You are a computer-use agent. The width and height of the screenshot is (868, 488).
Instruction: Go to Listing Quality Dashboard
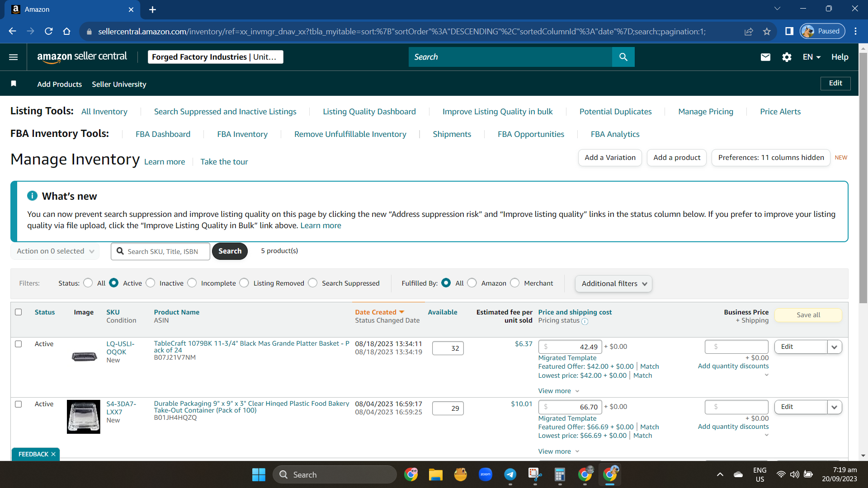coord(369,112)
